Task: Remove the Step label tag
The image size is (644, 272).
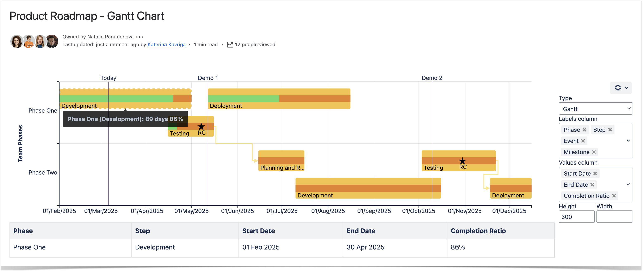Action: pyautogui.click(x=610, y=130)
